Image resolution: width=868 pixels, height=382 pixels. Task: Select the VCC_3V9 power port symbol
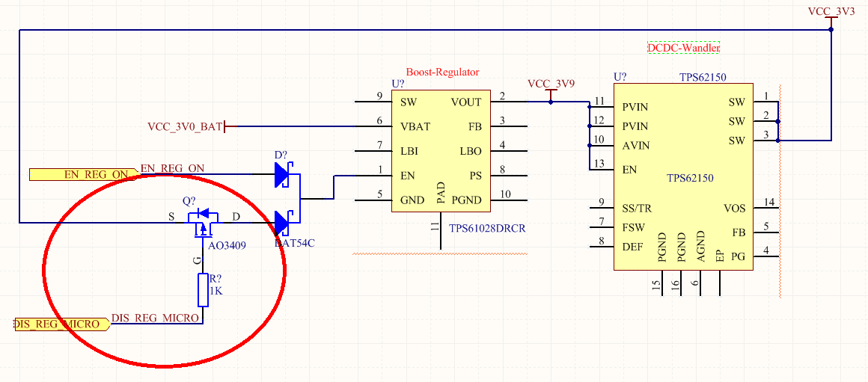click(x=551, y=90)
